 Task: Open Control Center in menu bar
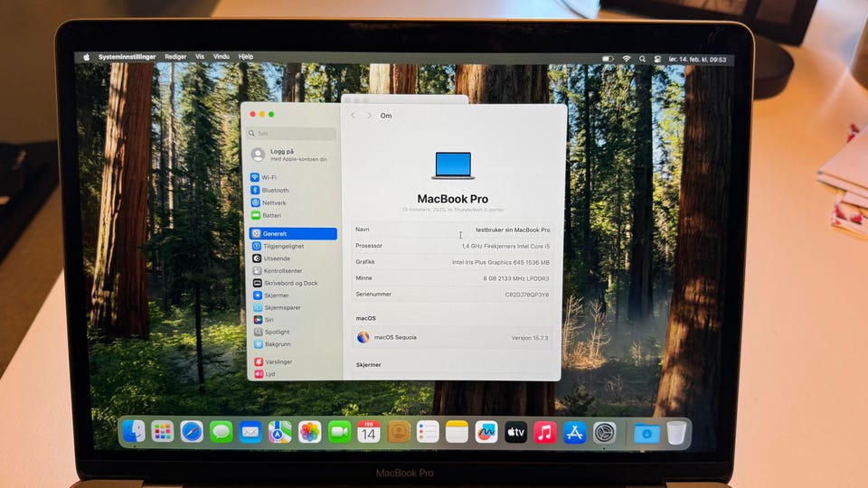point(657,60)
